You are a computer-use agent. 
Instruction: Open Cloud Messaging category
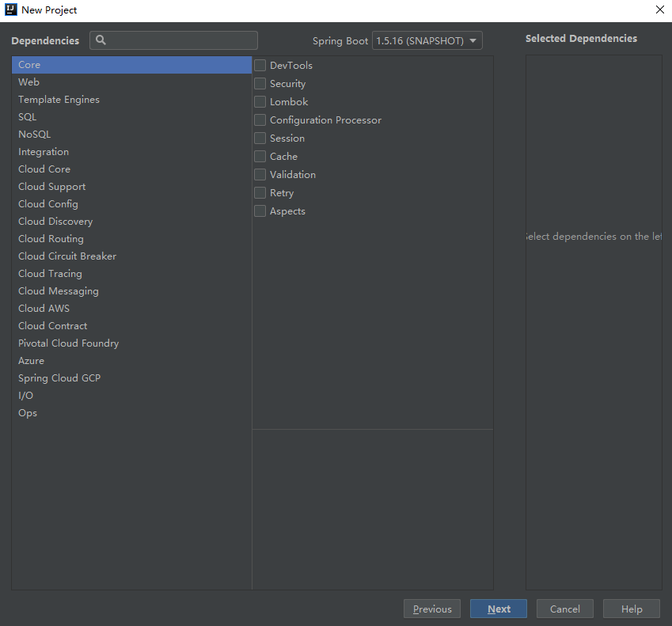coord(131,291)
